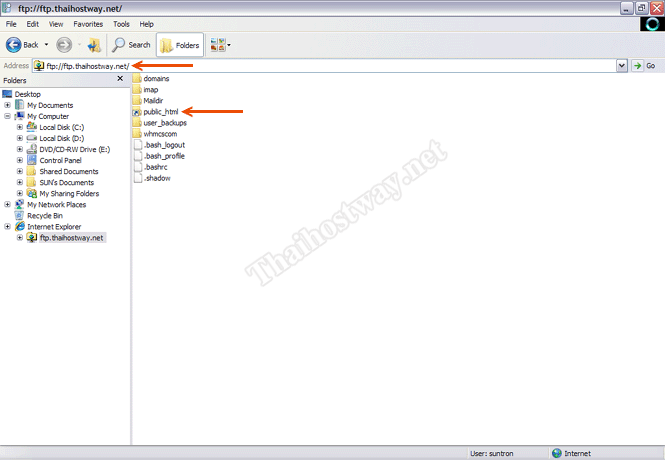
Task: Expand SUN's Documents tree node
Action: click(20, 182)
